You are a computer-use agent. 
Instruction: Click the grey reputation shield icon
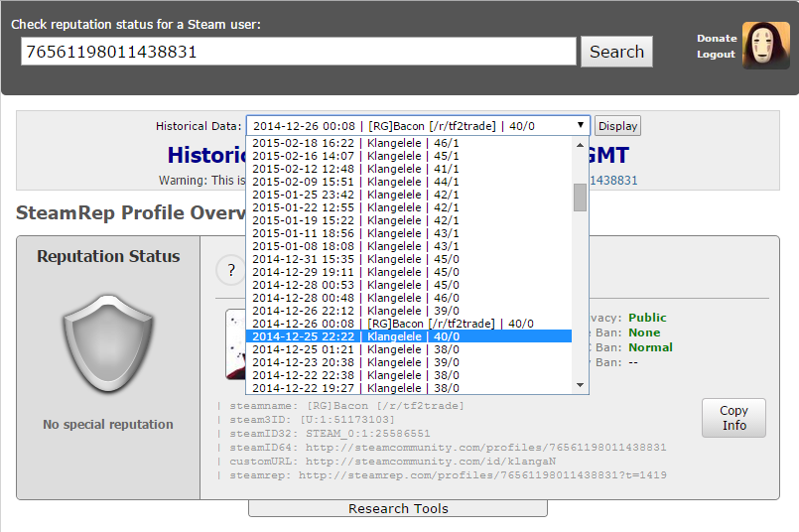point(108,343)
